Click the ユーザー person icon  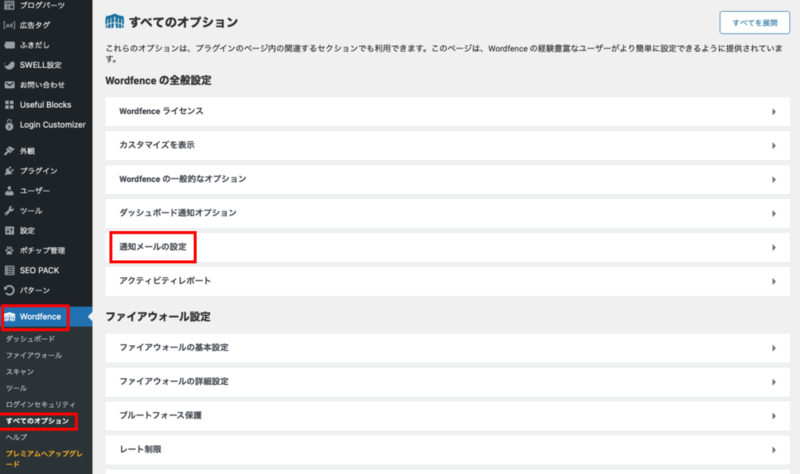tap(9, 190)
